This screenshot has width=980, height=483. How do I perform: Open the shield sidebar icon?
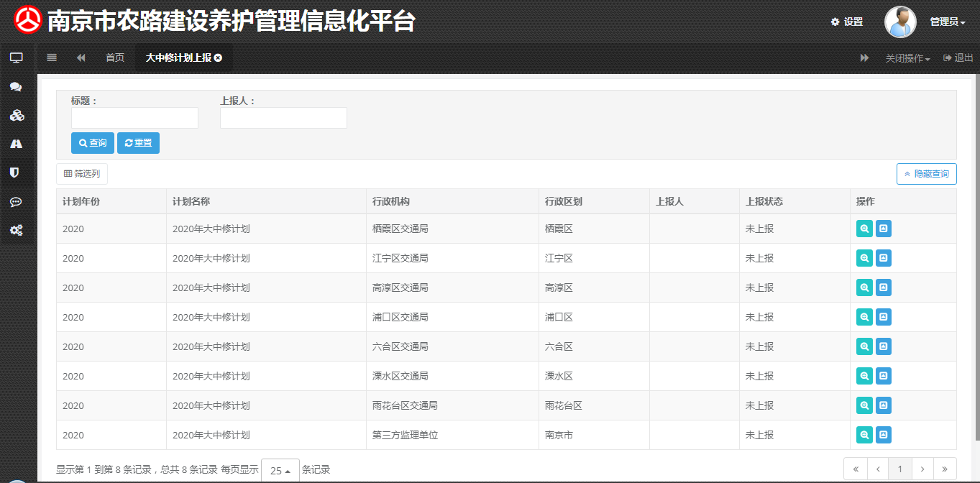pos(14,172)
